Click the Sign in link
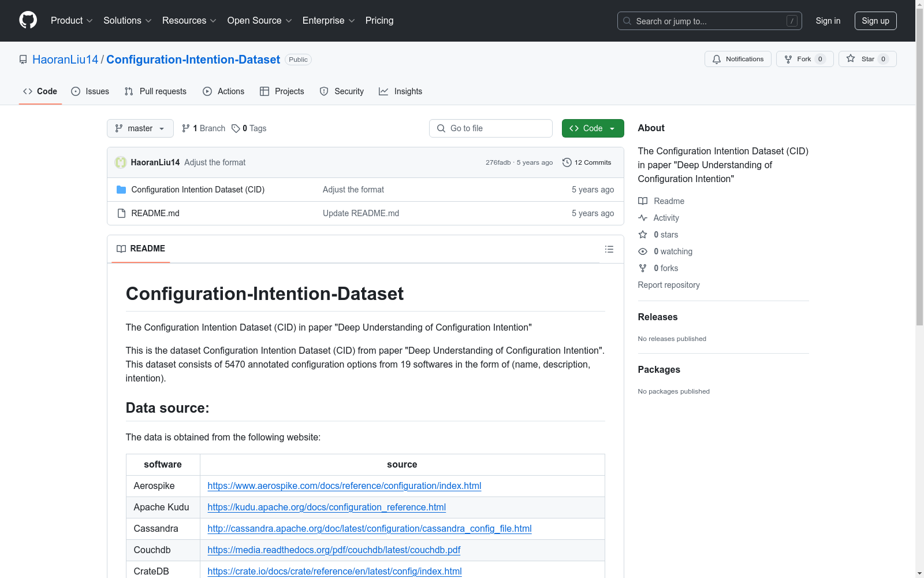The image size is (924, 578). (828, 21)
